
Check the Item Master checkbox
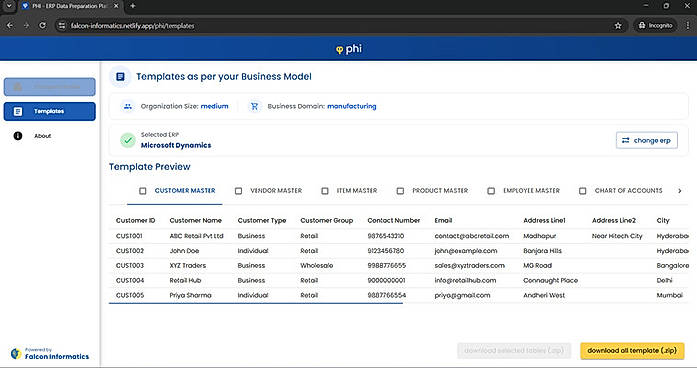point(325,191)
